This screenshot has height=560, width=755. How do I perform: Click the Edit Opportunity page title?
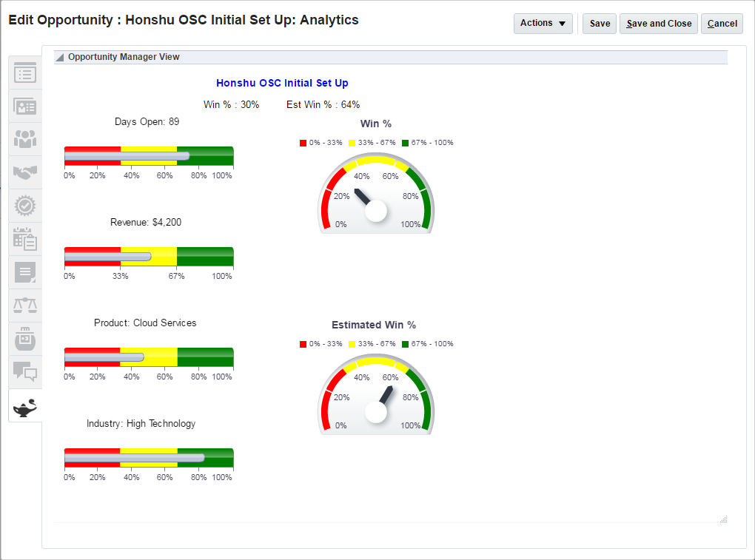coord(184,20)
